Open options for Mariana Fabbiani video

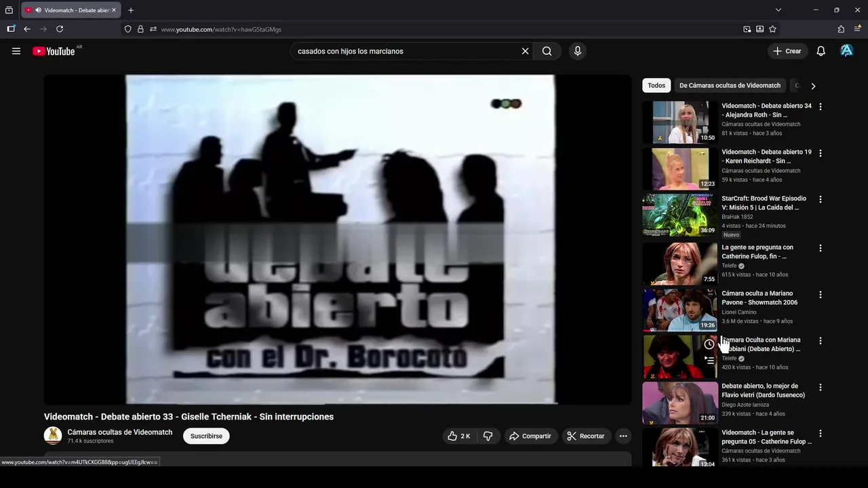[821, 341]
